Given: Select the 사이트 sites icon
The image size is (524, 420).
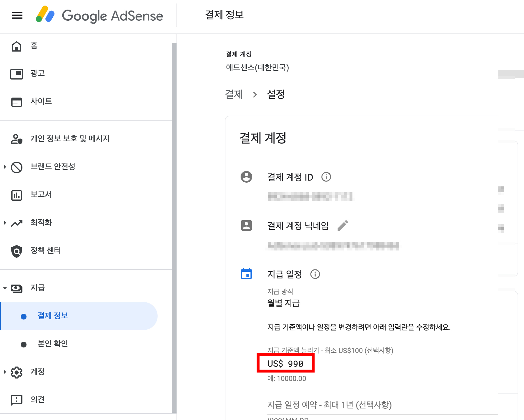Looking at the screenshot, I should coord(17,102).
